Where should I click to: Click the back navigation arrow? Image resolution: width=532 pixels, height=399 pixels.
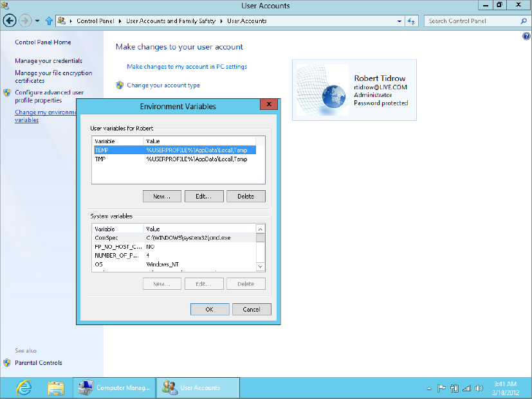tap(9, 20)
